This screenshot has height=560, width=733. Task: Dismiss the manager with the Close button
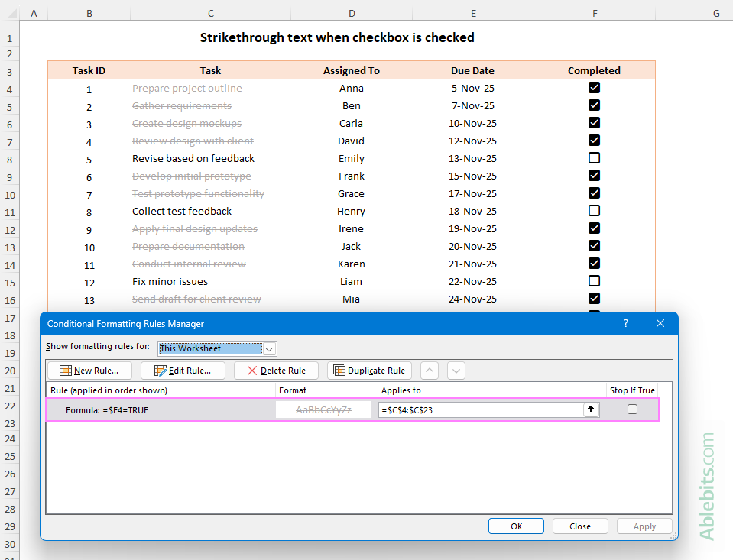click(x=580, y=526)
